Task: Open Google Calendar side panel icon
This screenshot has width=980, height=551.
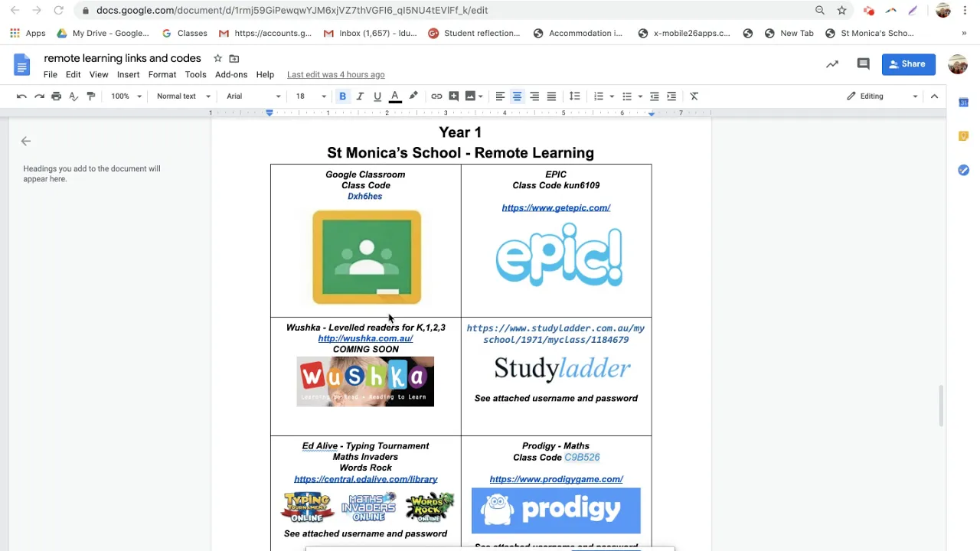Action: tap(964, 103)
